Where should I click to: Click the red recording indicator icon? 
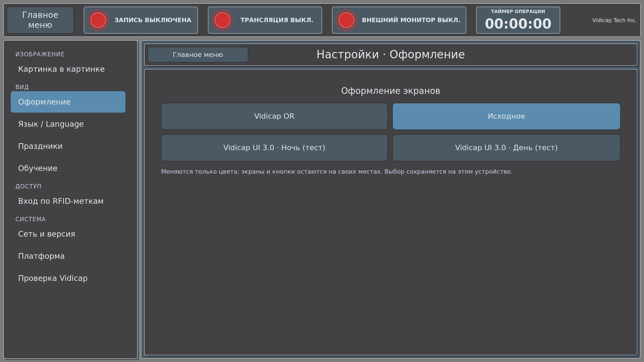pos(98,20)
